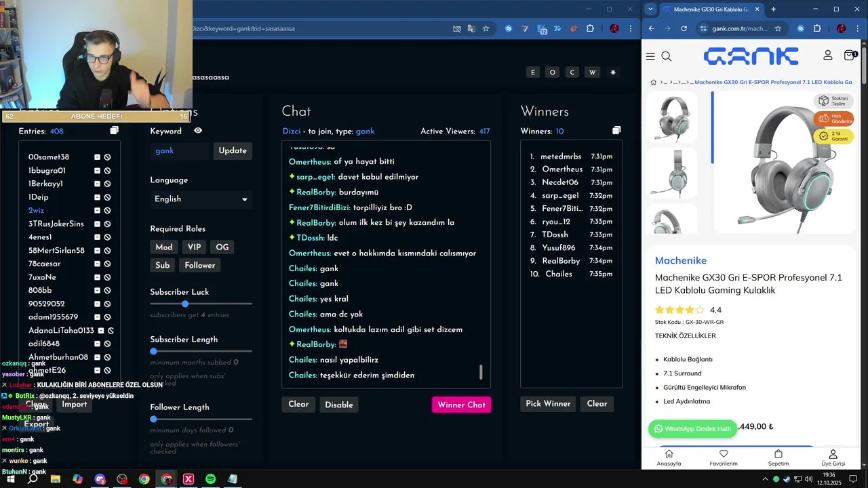Viewport: 868px width, 488px height.
Task: Open the Chrome menu in the giveaway window
Action: (x=631, y=28)
